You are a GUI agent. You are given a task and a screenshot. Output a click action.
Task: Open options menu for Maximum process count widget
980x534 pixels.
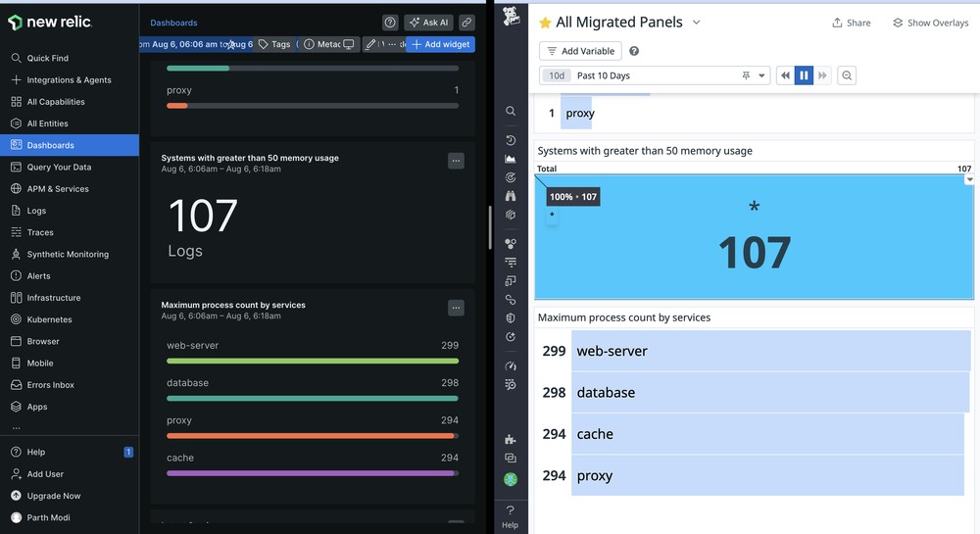[x=456, y=308]
